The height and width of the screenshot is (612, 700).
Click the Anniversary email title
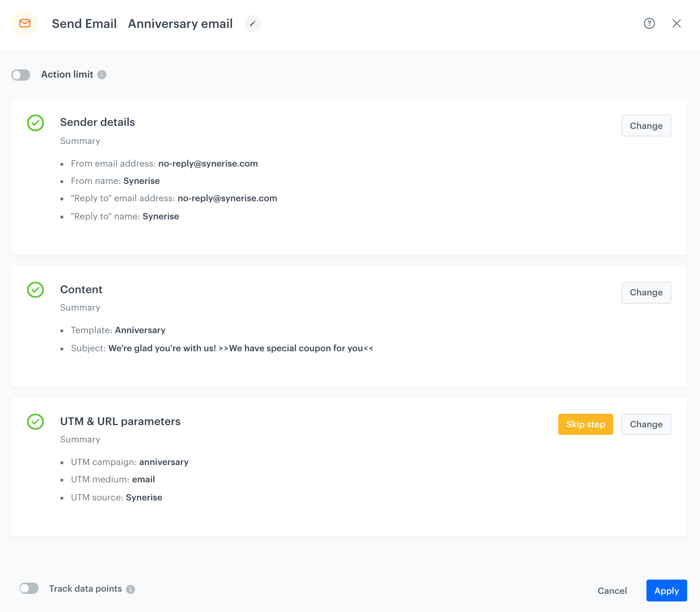[x=180, y=23]
